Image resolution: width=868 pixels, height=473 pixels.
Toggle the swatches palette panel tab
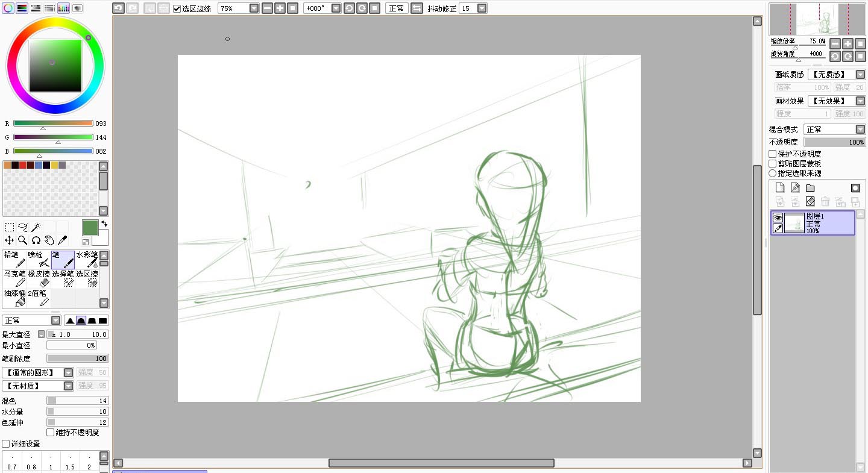click(64, 8)
